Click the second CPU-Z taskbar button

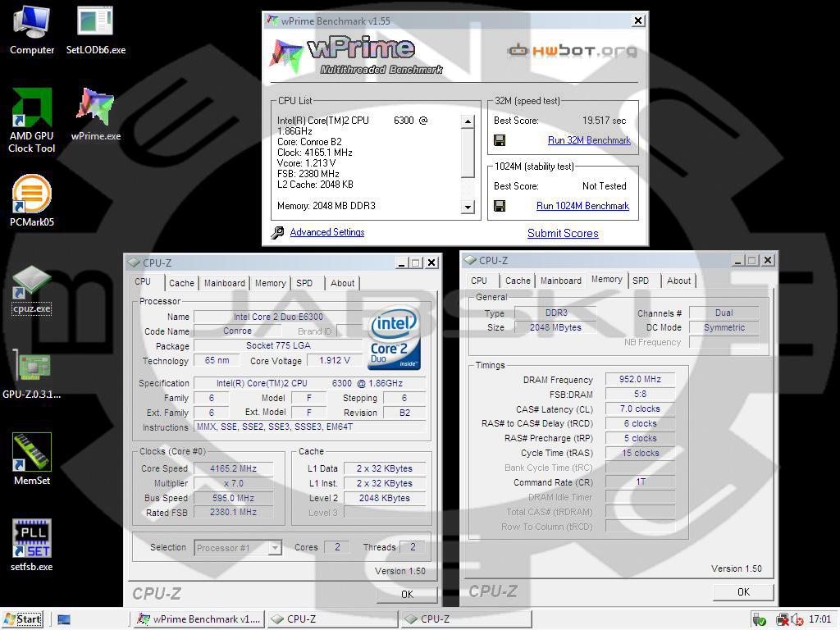pos(466,619)
